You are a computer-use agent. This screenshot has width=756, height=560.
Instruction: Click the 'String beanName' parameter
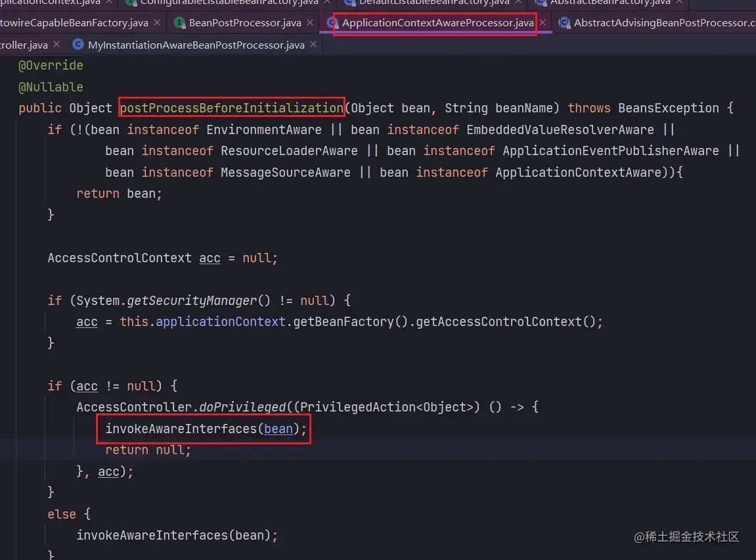click(499, 108)
